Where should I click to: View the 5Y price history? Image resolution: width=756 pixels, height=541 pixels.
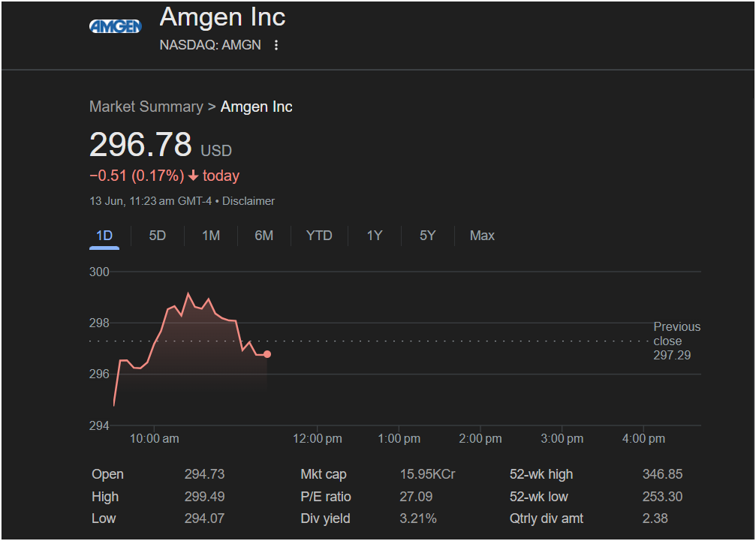coord(427,236)
